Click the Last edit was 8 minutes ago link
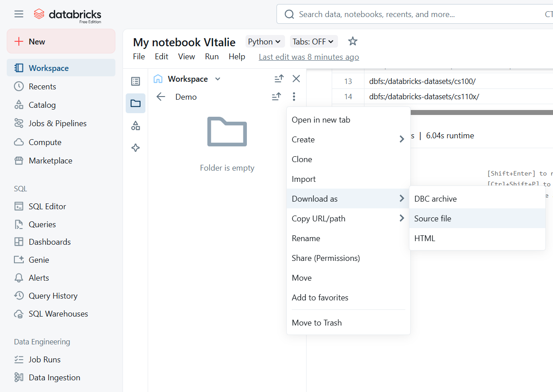This screenshot has width=553, height=392. click(309, 57)
